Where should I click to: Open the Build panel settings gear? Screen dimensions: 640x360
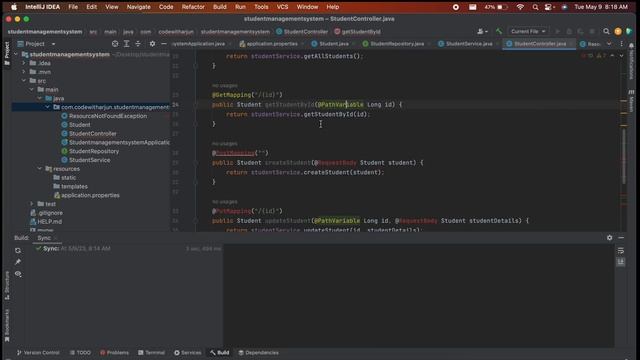pos(609,238)
